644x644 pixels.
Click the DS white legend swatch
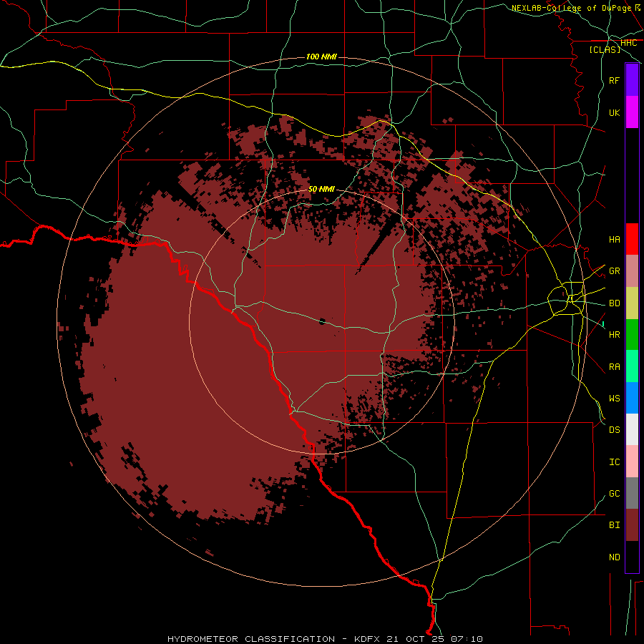[632, 429]
